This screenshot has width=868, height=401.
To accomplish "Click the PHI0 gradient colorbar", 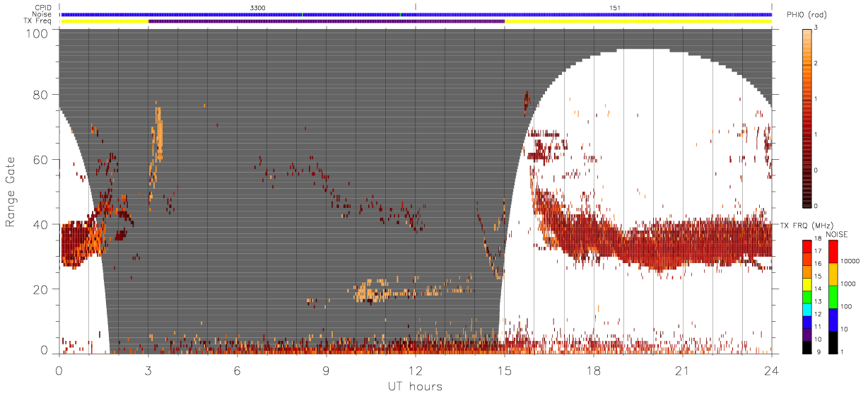I will coord(807,117).
